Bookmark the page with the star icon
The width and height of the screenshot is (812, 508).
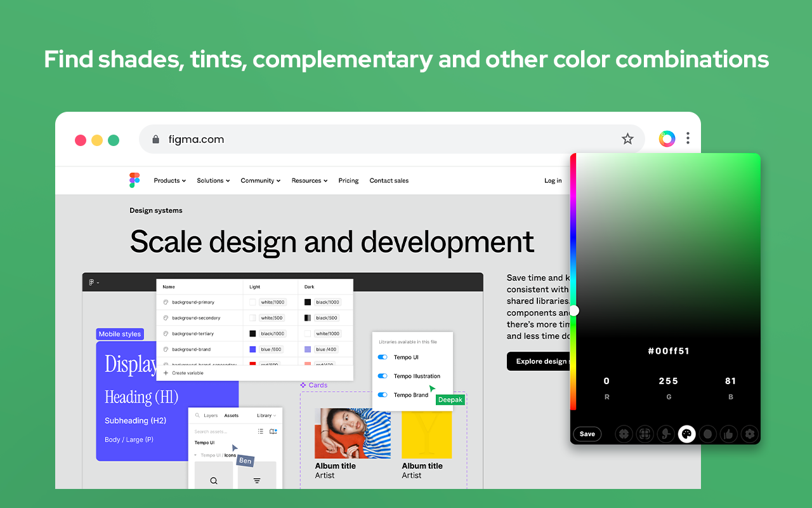click(x=627, y=139)
